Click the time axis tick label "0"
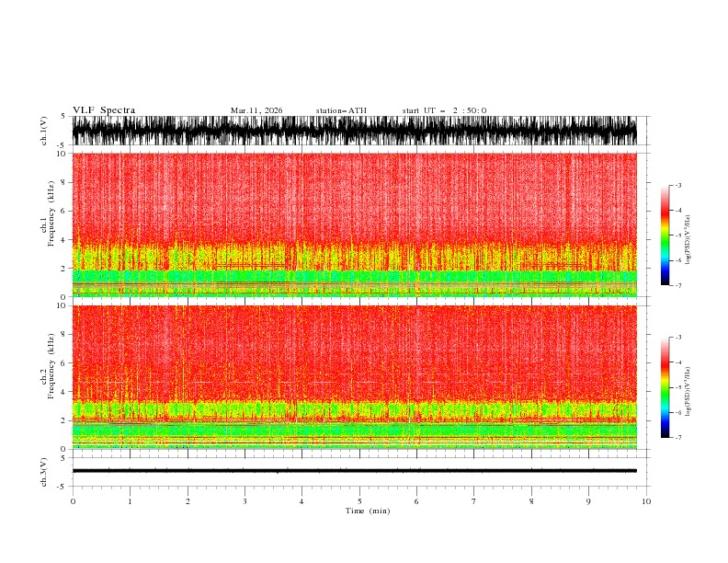 tap(73, 501)
